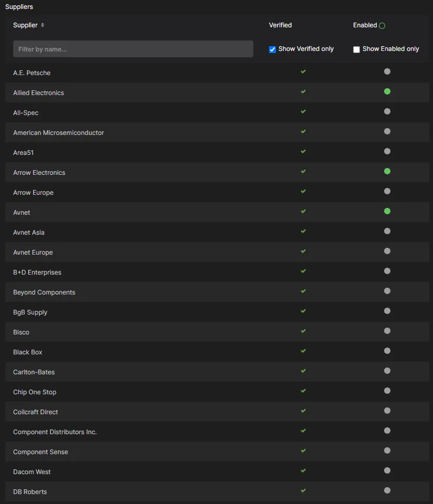Select the All-Spec supplier name
433x504 pixels.
(26, 112)
